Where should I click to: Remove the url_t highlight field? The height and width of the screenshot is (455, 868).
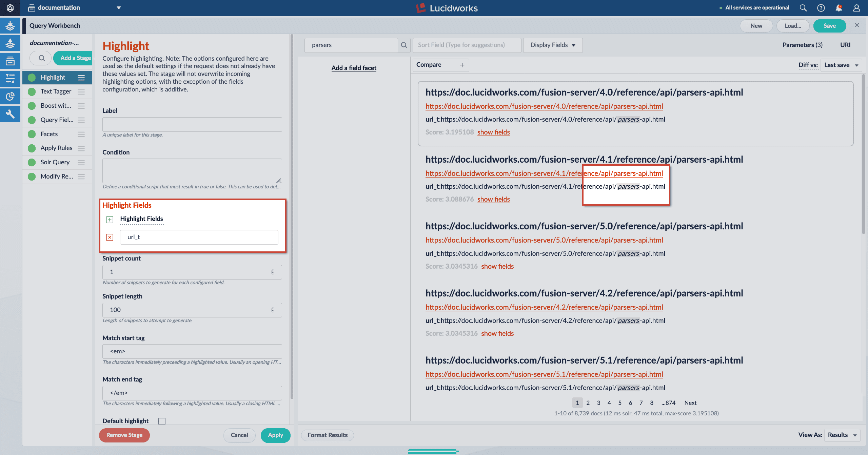pyautogui.click(x=110, y=237)
